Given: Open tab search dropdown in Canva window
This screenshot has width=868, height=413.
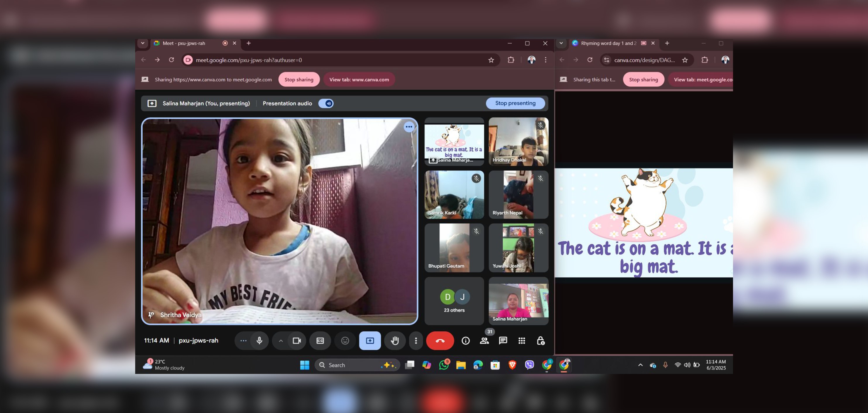Looking at the screenshot, I should click(x=561, y=43).
